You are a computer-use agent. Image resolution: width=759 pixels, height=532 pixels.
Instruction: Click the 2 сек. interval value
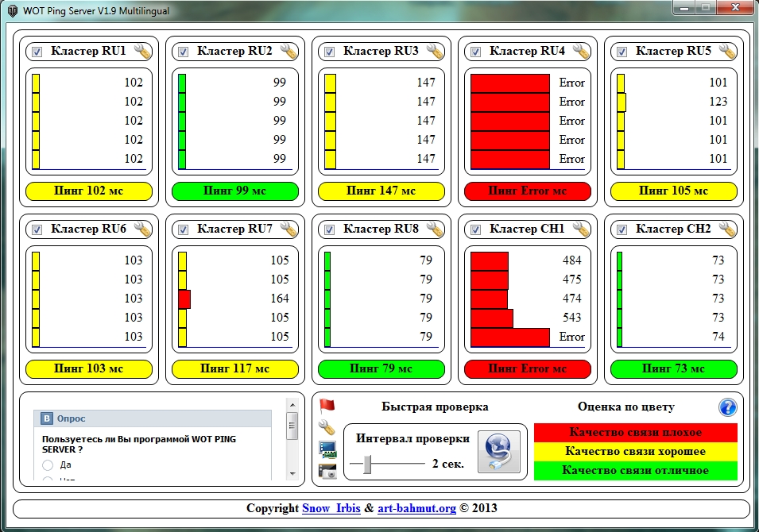[x=448, y=464]
